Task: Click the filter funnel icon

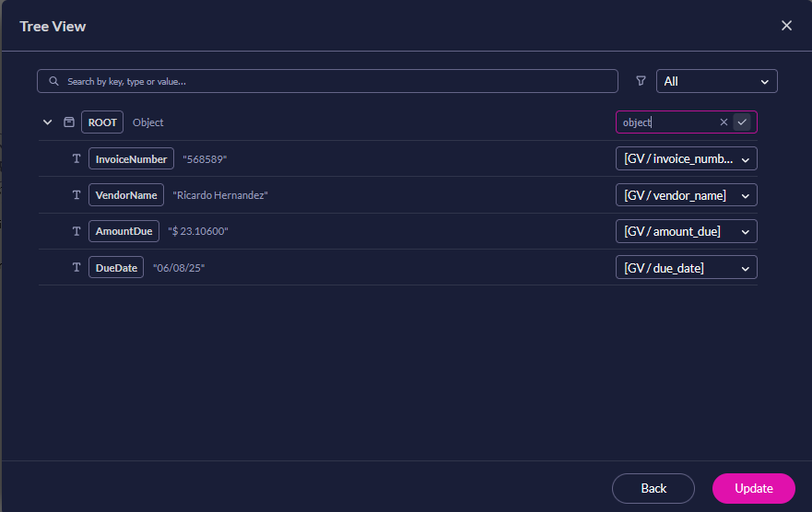Action: click(x=641, y=81)
